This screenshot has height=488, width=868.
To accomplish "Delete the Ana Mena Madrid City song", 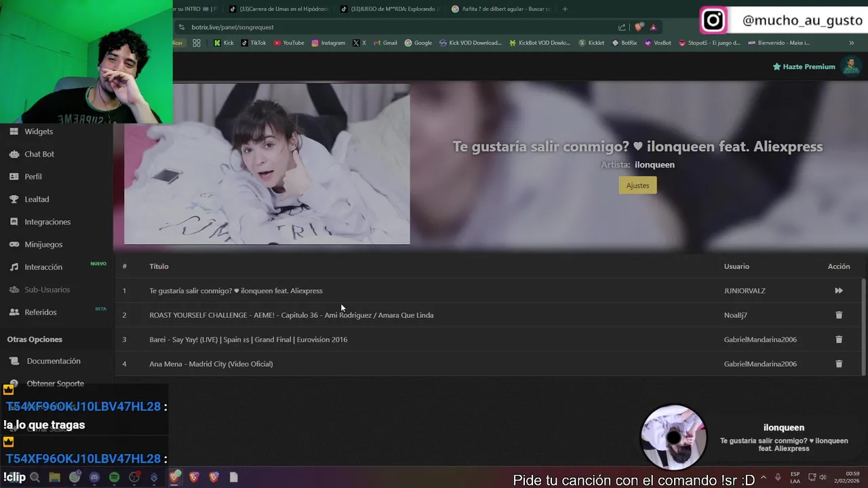I will point(839,364).
